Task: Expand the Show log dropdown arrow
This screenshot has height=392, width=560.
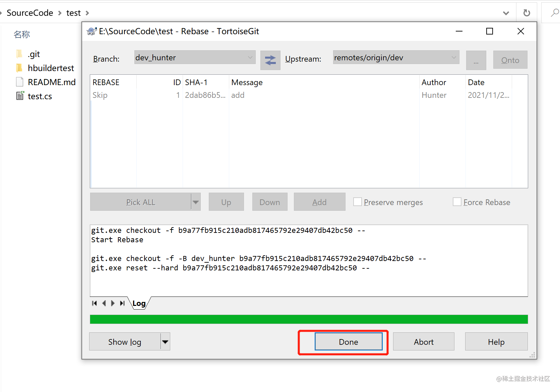Action: (x=165, y=342)
